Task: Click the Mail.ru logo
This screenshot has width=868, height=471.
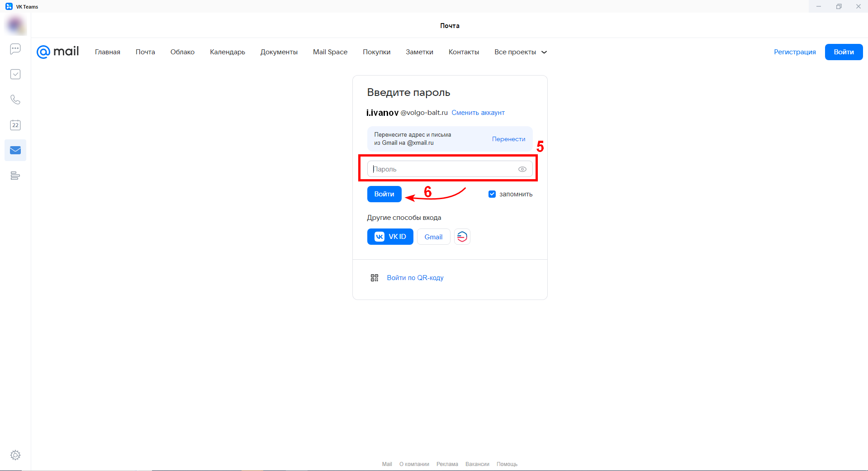Action: coord(58,52)
